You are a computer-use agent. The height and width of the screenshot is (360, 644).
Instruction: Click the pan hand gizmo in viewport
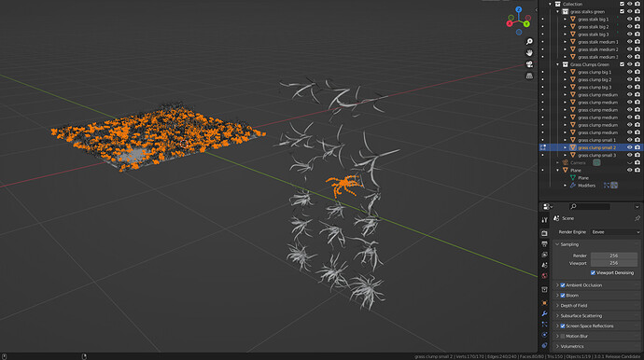529,53
